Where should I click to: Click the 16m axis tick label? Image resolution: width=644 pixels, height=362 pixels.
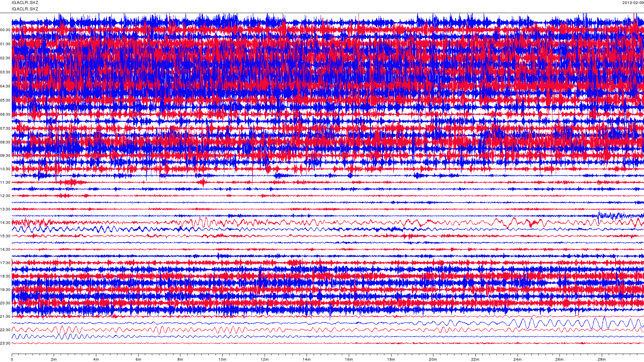point(349,360)
